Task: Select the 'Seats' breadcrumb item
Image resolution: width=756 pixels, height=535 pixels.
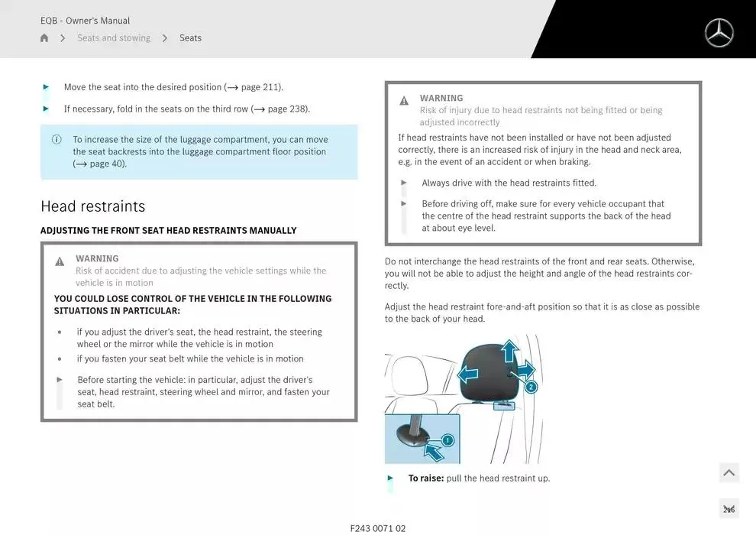Action: [x=190, y=38]
